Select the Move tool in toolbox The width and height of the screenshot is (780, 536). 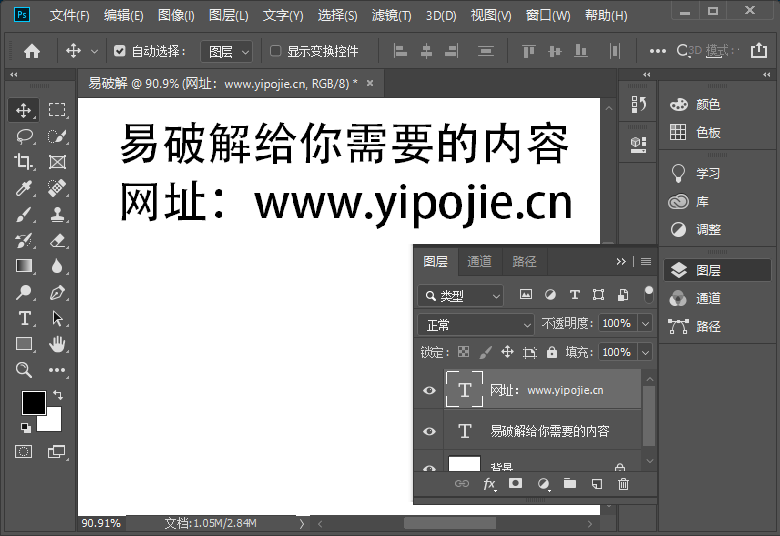pos(23,110)
